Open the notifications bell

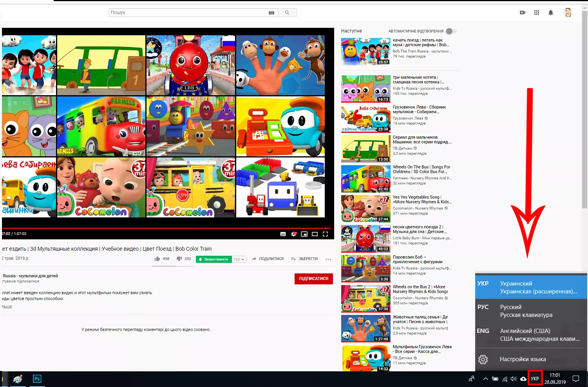pos(551,13)
